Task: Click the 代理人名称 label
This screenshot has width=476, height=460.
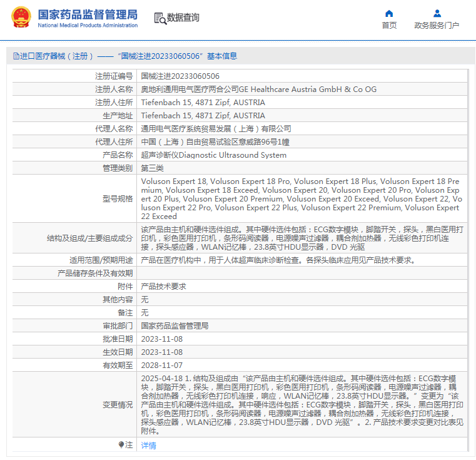Action: click(114, 129)
